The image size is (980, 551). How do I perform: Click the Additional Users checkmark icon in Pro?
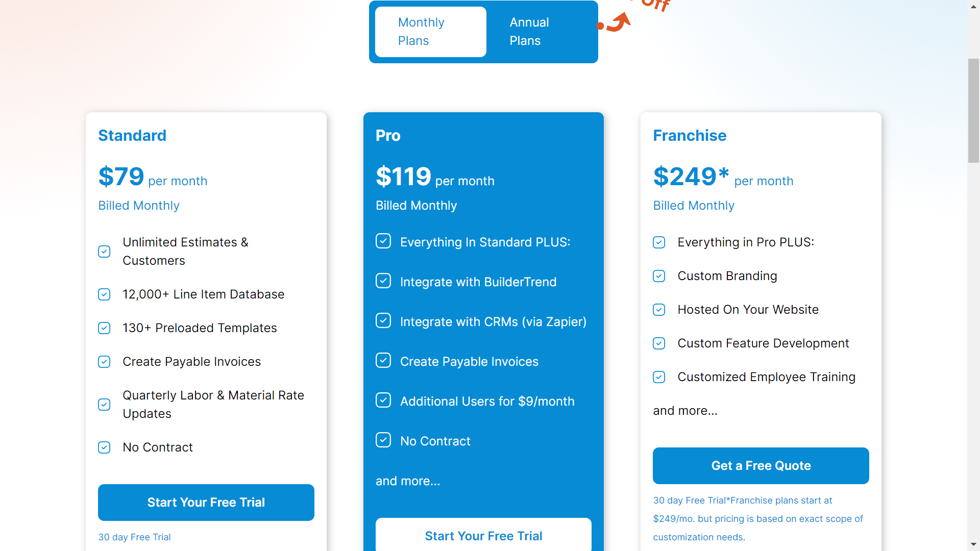click(383, 401)
